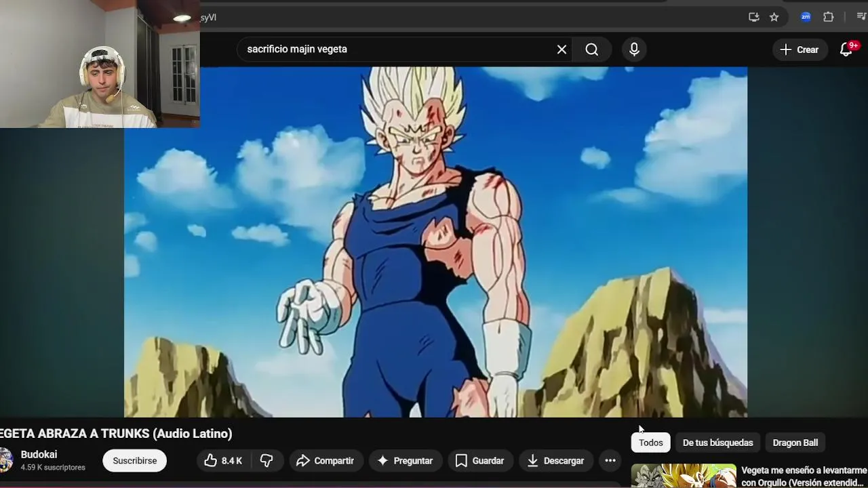
Task: Run the search with the magnifier button
Action: coord(592,49)
